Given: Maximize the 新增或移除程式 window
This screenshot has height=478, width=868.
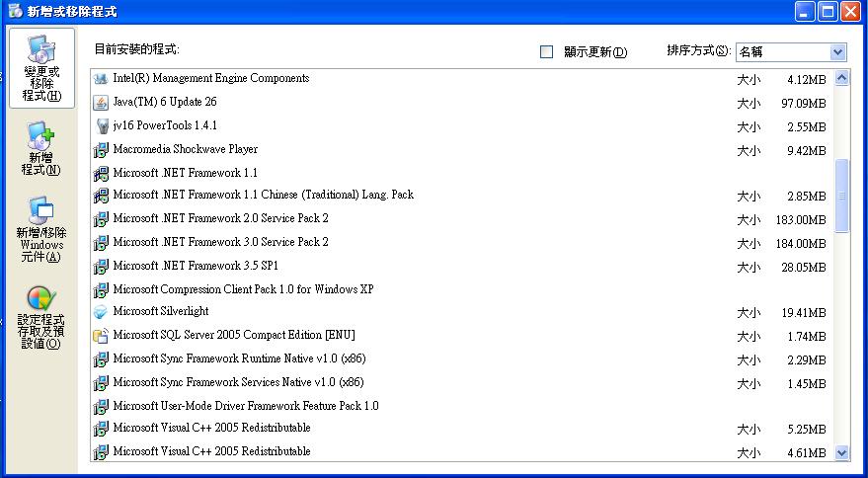Looking at the screenshot, I should pos(828,12).
